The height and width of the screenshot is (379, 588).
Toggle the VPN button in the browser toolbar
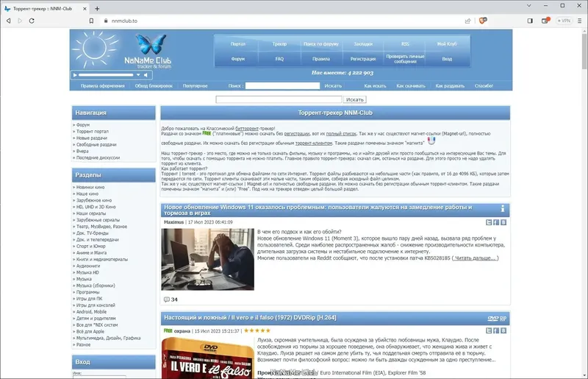point(564,21)
